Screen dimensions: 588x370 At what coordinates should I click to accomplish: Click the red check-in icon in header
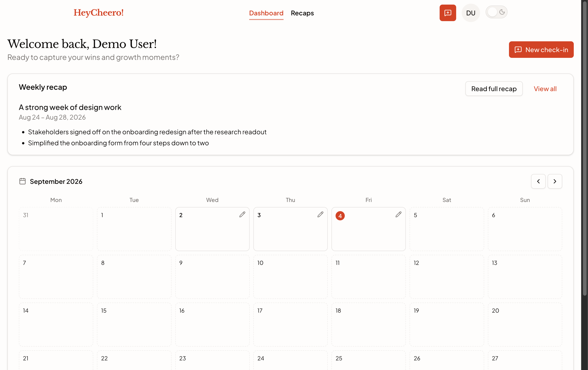pyautogui.click(x=448, y=13)
